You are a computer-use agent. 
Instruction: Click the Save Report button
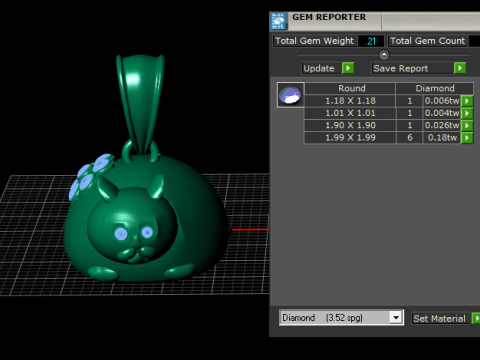coord(412,68)
